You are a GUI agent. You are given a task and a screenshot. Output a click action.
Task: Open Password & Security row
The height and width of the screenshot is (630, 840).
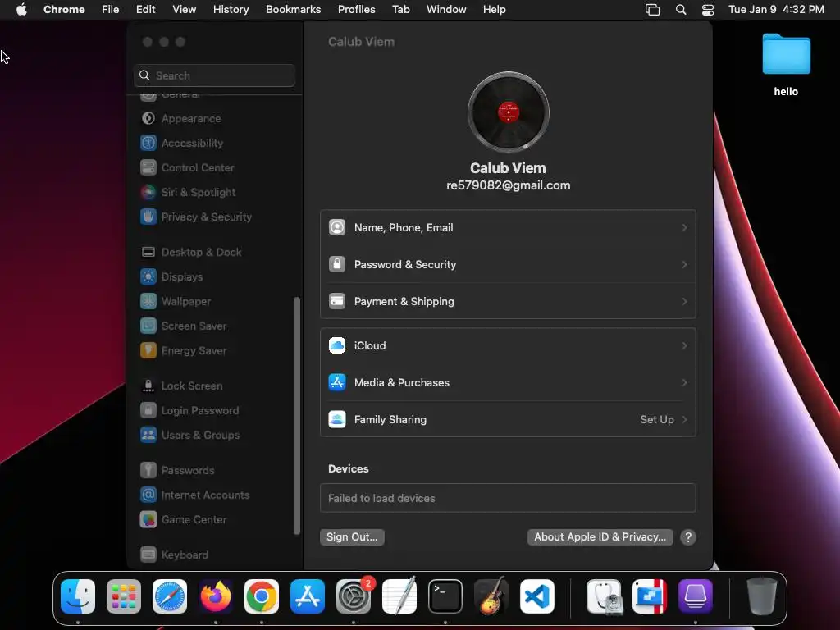pos(508,265)
